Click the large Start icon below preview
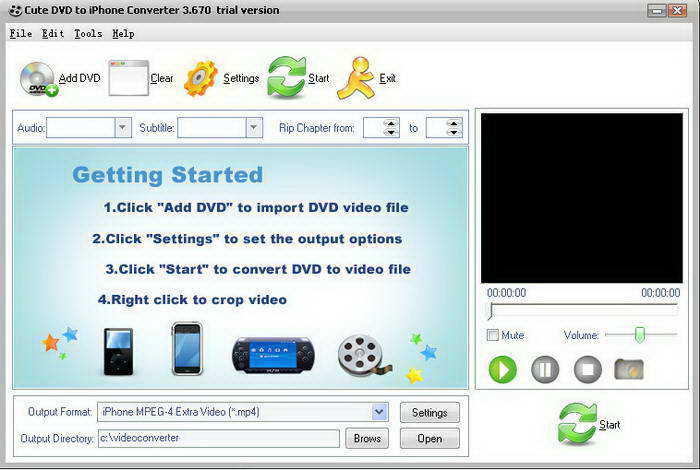700x470 pixels. tap(577, 424)
